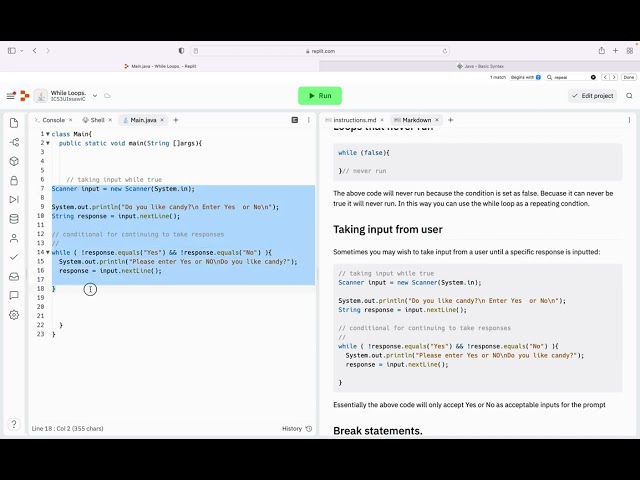Open the chat bubble icon in sidebar

click(14, 295)
